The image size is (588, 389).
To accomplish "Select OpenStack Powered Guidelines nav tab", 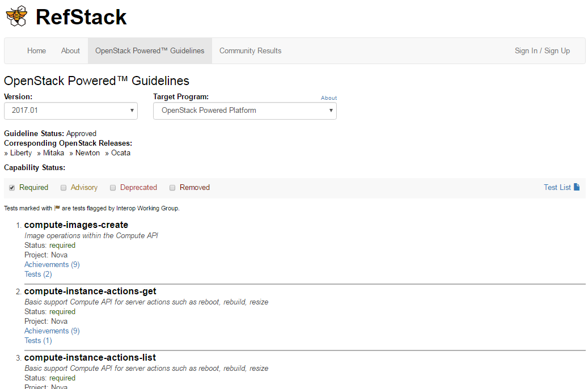I will 150,50.
